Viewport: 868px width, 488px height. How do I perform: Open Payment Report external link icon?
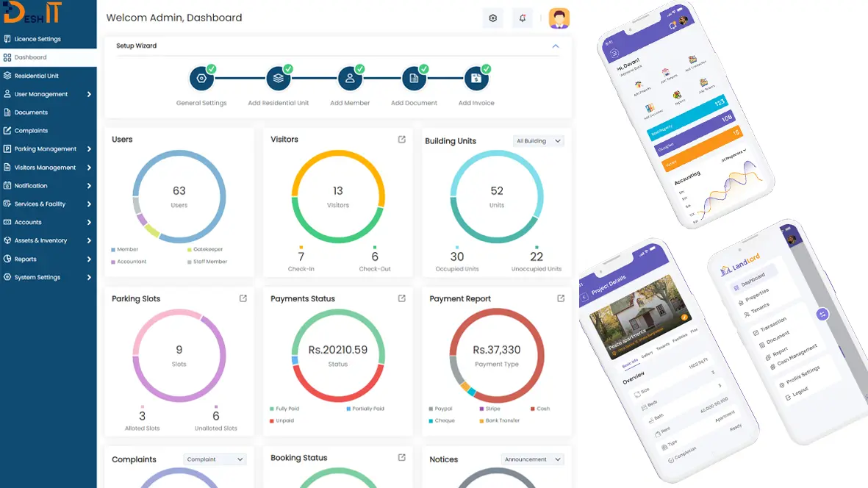pyautogui.click(x=561, y=298)
